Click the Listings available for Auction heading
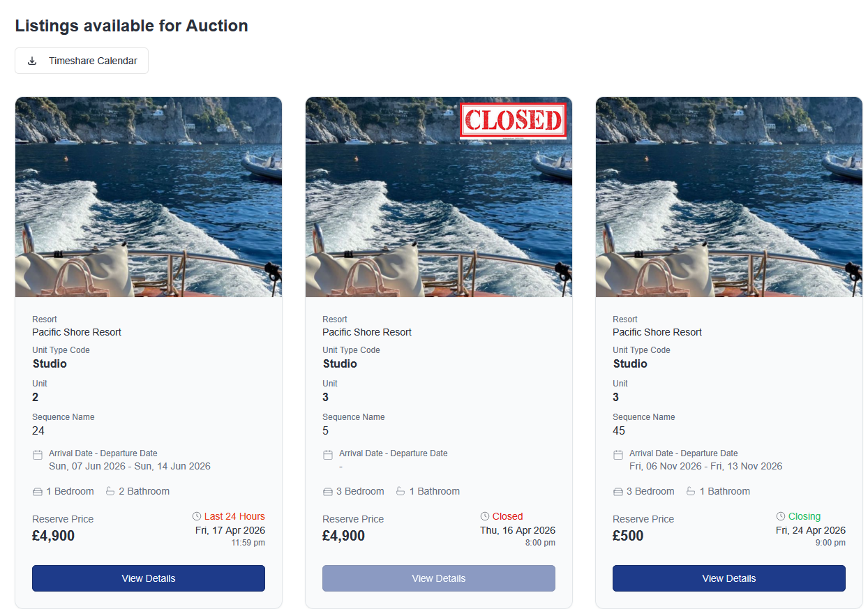Viewport: 868px width, 609px height. (132, 26)
